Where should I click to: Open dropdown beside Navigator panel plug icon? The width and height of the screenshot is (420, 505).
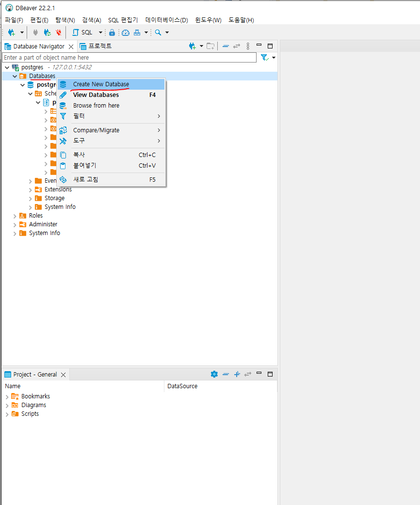point(201,46)
